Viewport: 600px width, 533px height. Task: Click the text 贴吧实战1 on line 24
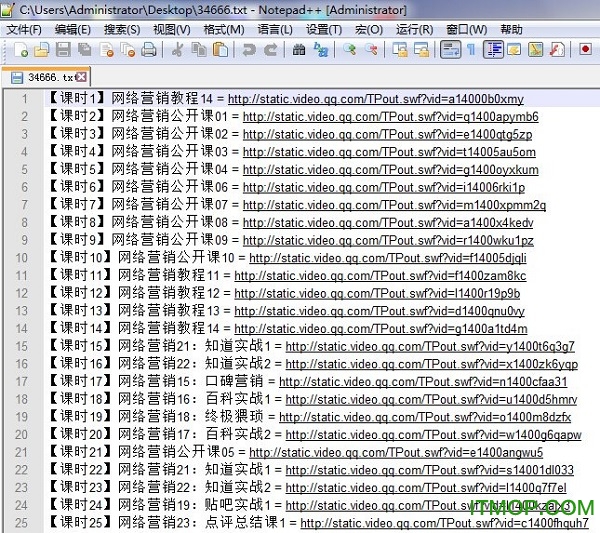237,505
